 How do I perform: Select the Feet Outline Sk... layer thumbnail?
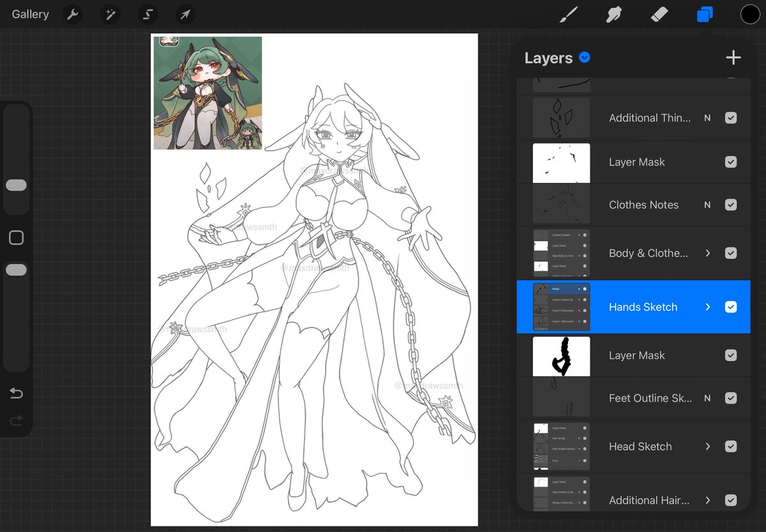point(561,397)
